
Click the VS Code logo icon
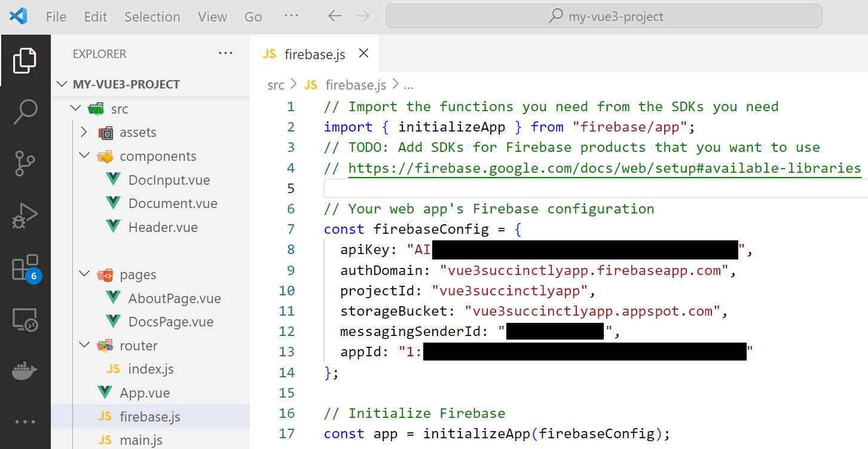tap(19, 16)
